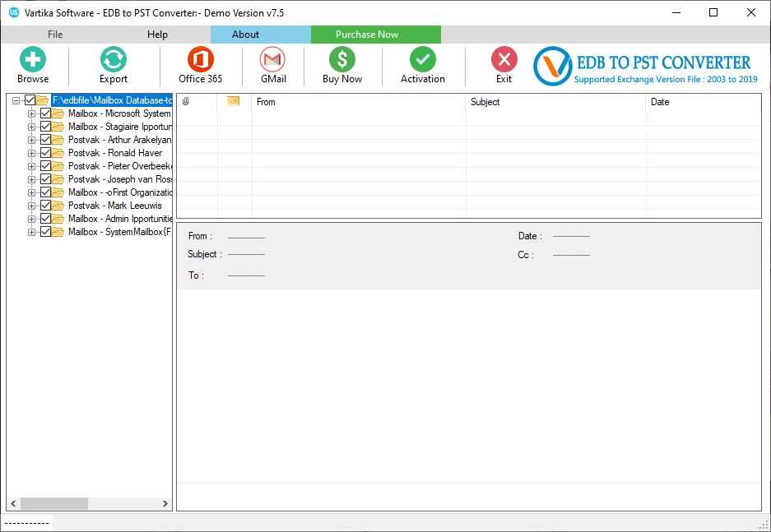Click the GMail envelope icon
Screen dimensions: 771x532
pyautogui.click(x=273, y=59)
